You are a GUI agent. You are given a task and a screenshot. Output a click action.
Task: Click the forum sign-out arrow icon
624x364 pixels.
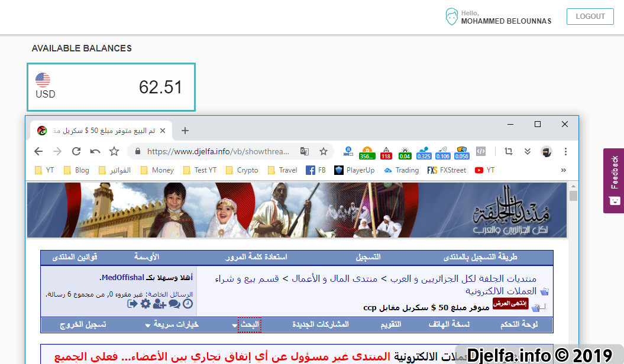[132, 304]
